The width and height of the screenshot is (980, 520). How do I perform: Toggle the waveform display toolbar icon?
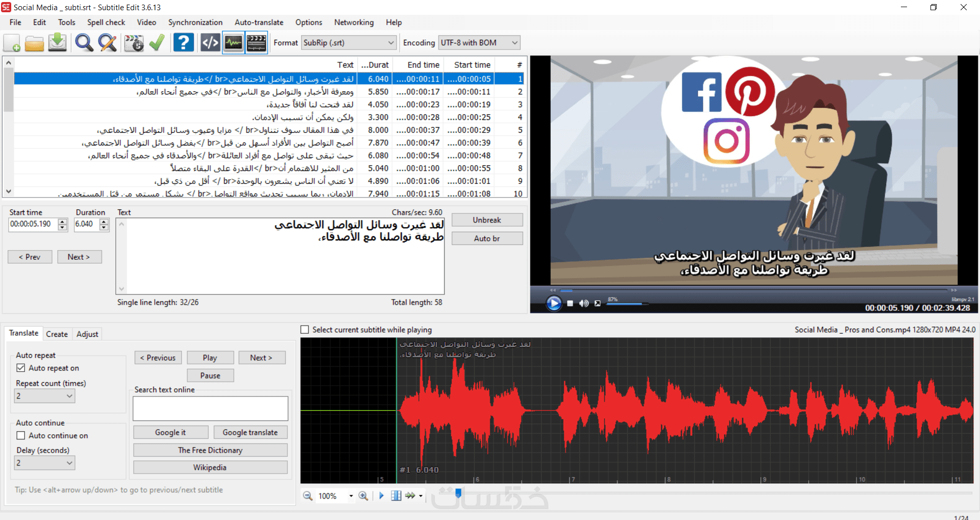pyautogui.click(x=233, y=43)
